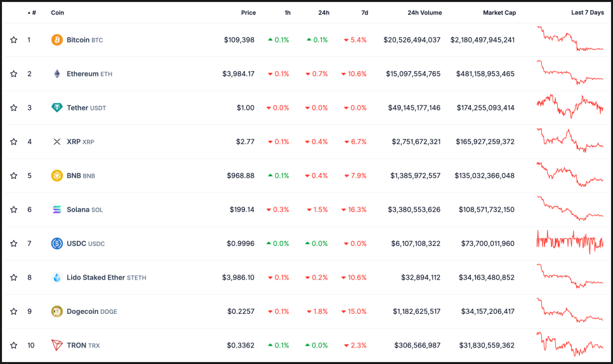
Task: Open the Dogecoin DOGE coin link
Action: tap(92, 311)
